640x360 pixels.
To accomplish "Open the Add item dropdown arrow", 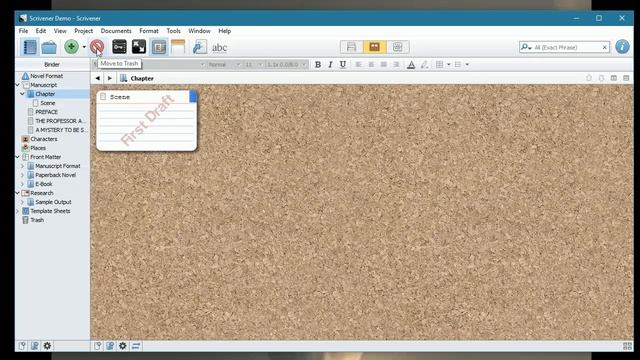I will point(84,47).
